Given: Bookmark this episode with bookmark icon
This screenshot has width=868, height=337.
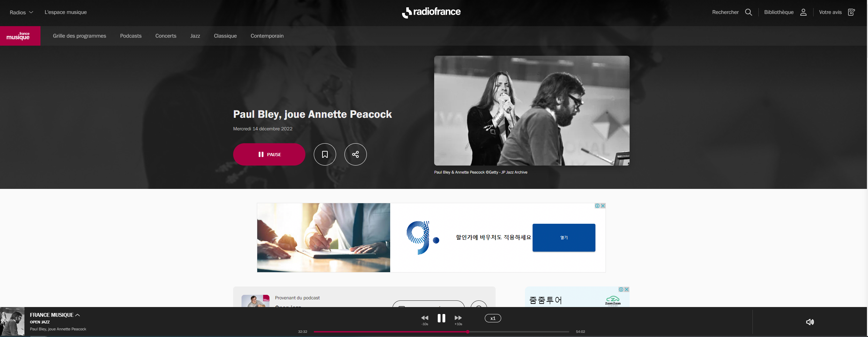Looking at the screenshot, I should 325,154.
